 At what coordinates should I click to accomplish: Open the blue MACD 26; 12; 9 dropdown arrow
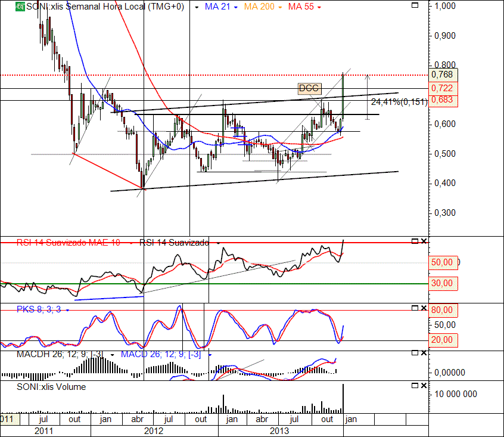pos(210,355)
